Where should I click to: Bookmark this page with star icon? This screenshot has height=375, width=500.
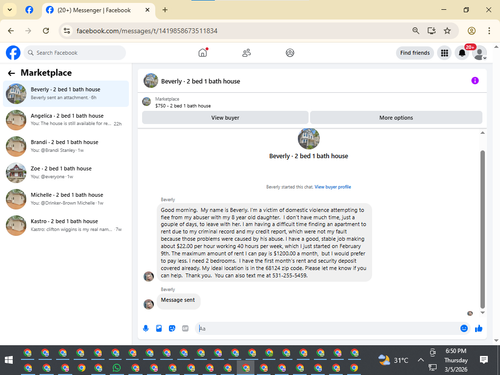click(447, 31)
